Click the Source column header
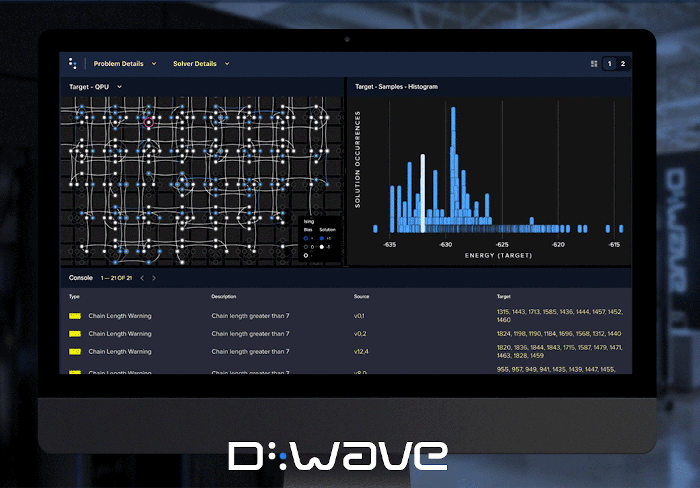The width and height of the screenshot is (700, 488). point(362,296)
